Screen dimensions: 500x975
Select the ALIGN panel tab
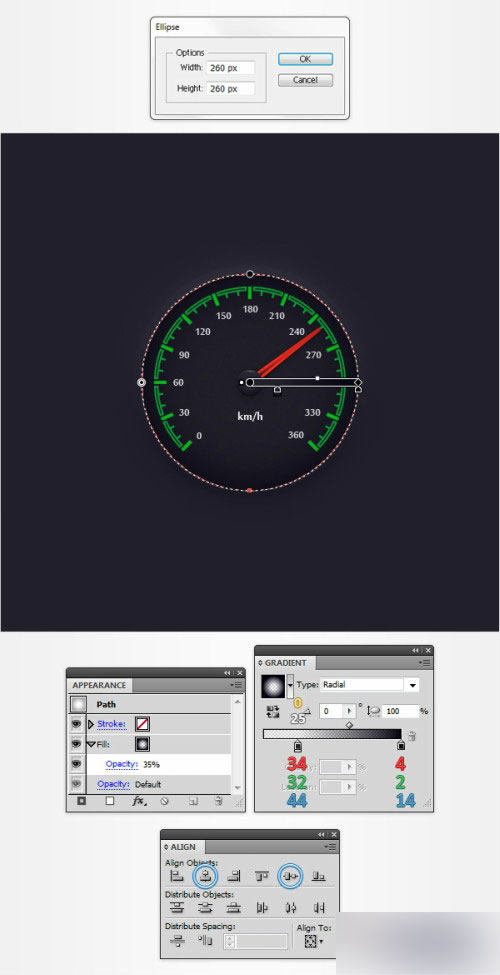pyautogui.click(x=183, y=847)
